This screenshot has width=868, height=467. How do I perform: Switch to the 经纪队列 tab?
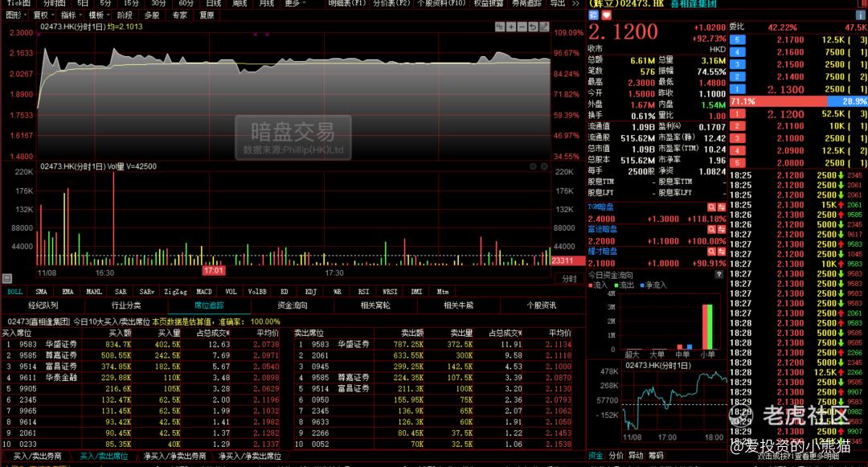pyautogui.click(x=43, y=305)
